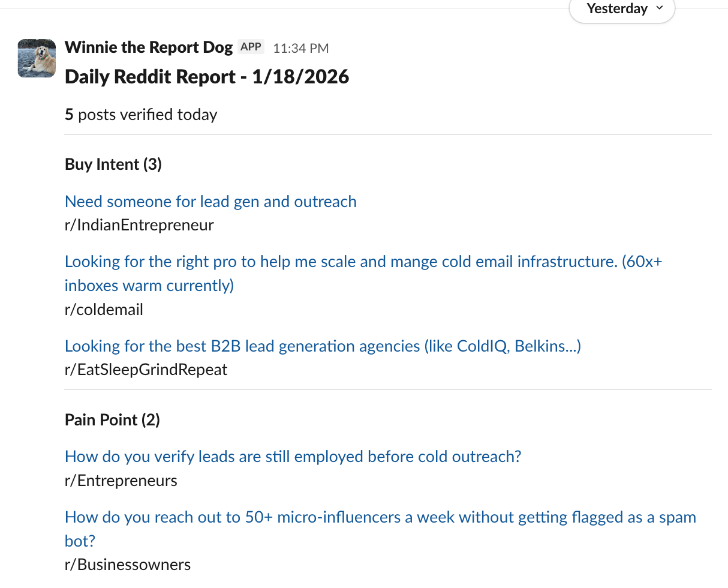Open the verify leads still employed post

pyautogui.click(x=293, y=457)
